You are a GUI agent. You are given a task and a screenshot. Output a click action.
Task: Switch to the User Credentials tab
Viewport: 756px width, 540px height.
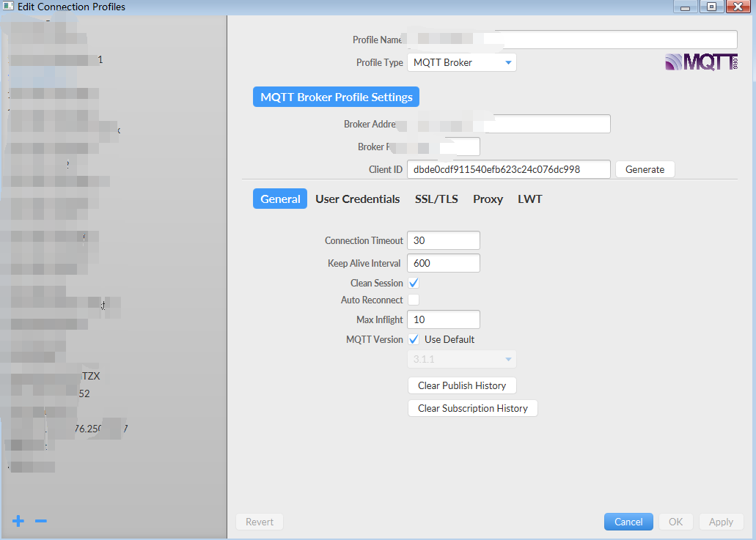coord(357,199)
